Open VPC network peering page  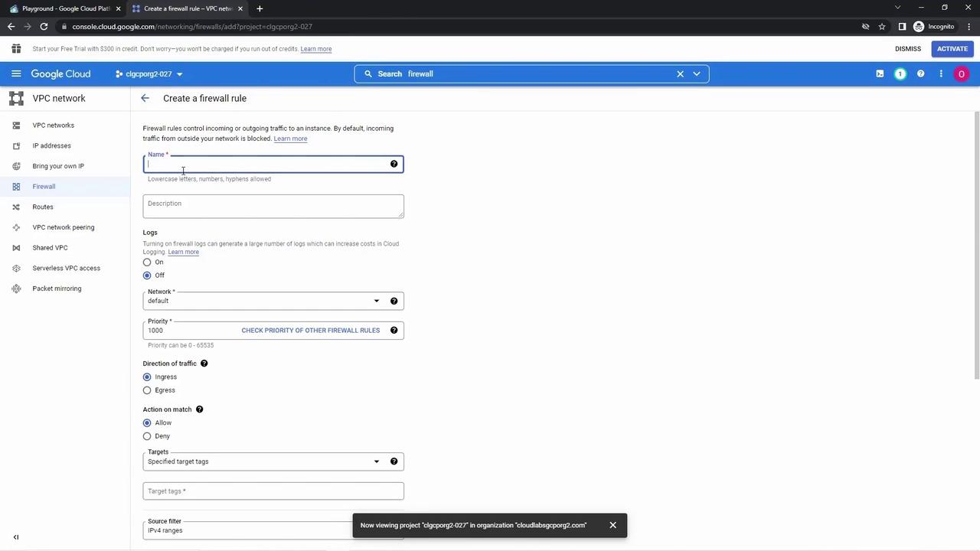click(64, 227)
